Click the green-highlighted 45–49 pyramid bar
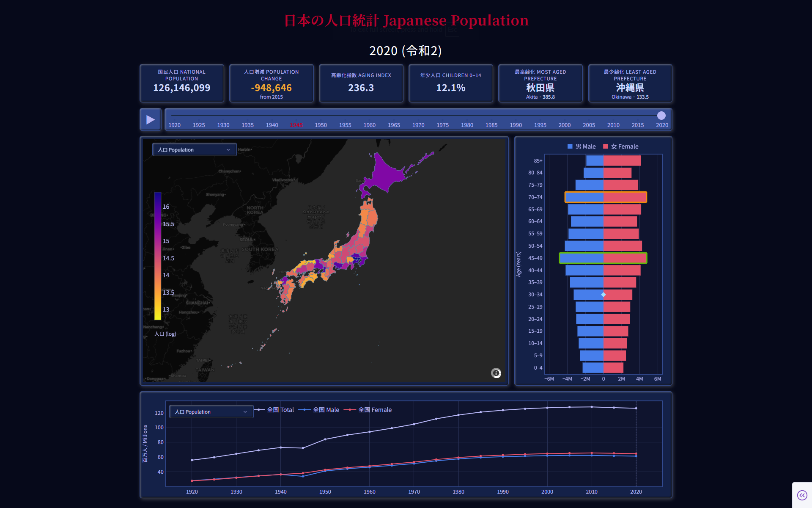812x508 pixels. pos(603,258)
